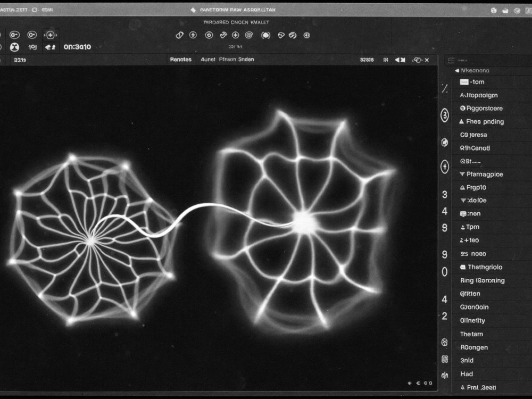Viewport: 532px width, 399px height.
Task: Click the crossed circle icon low in the side strip
Action: (x=444, y=342)
